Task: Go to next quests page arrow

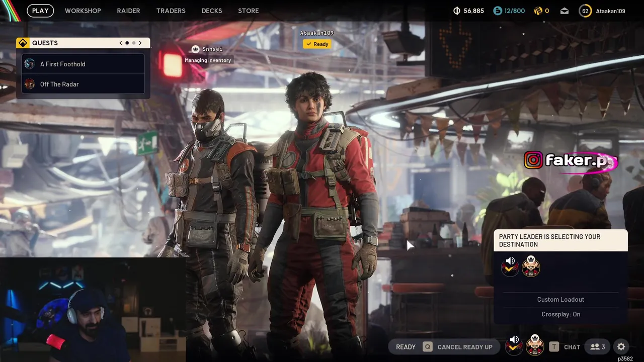Action: click(140, 43)
